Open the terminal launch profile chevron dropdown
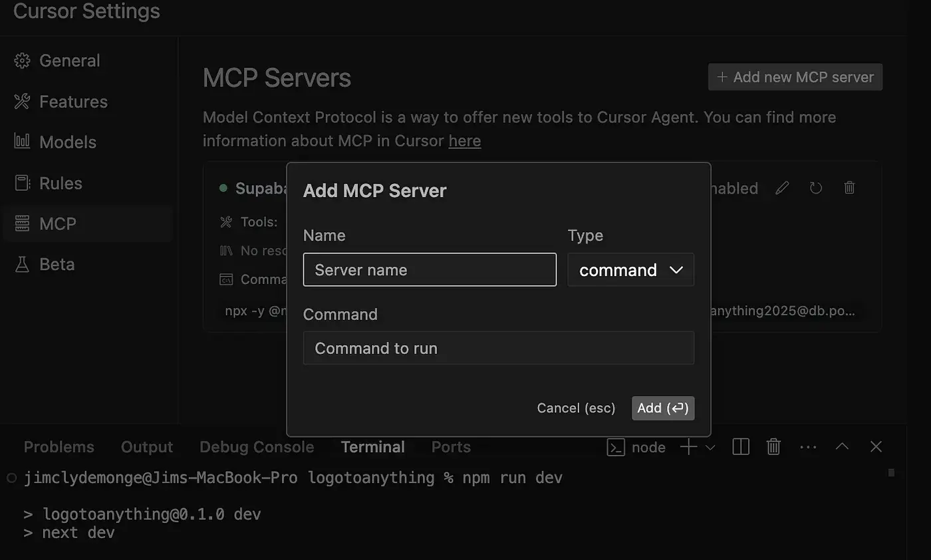The width and height of the screenshot is (931, 560). 710,447
